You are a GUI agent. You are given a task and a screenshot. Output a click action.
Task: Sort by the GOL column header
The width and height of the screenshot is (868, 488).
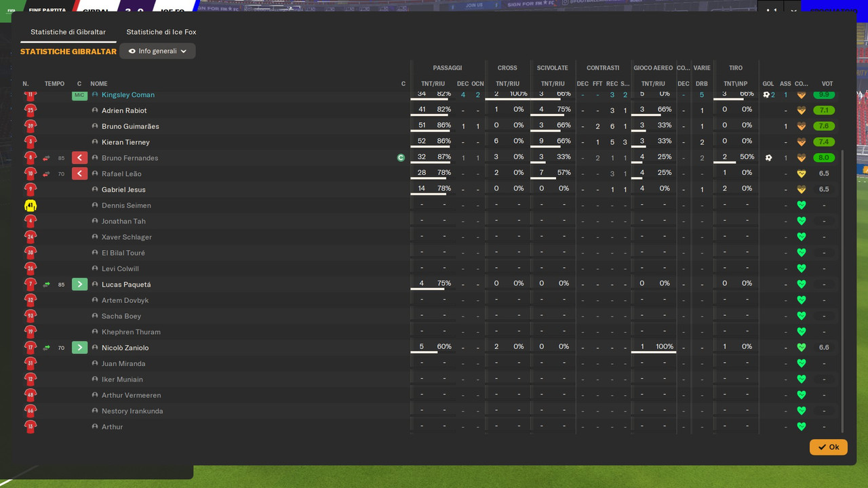click(768, 84)
